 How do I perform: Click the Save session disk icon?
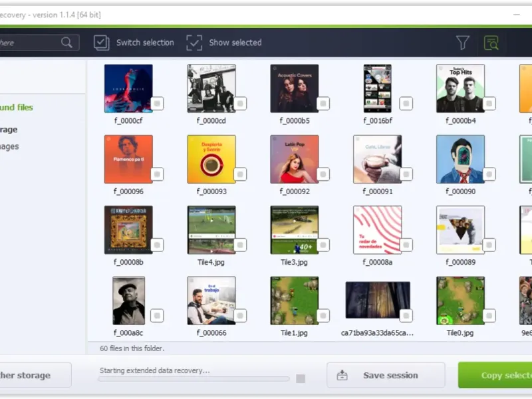tap(342, 375)
